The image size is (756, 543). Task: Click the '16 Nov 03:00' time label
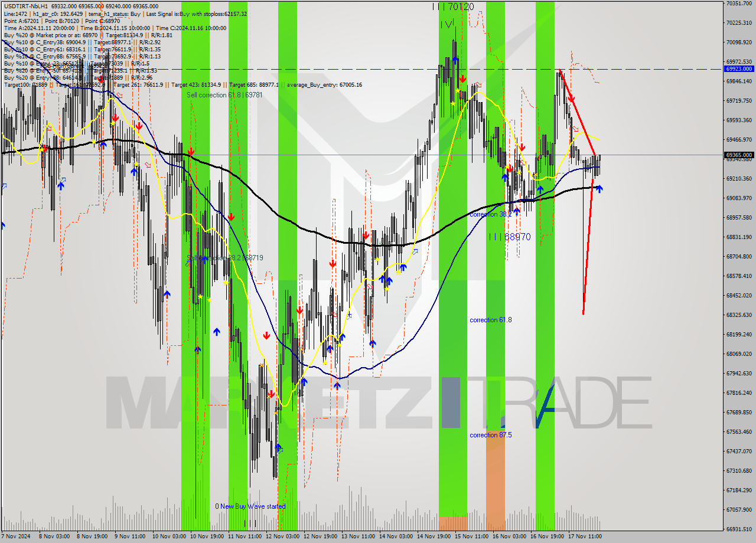[509, 537]
